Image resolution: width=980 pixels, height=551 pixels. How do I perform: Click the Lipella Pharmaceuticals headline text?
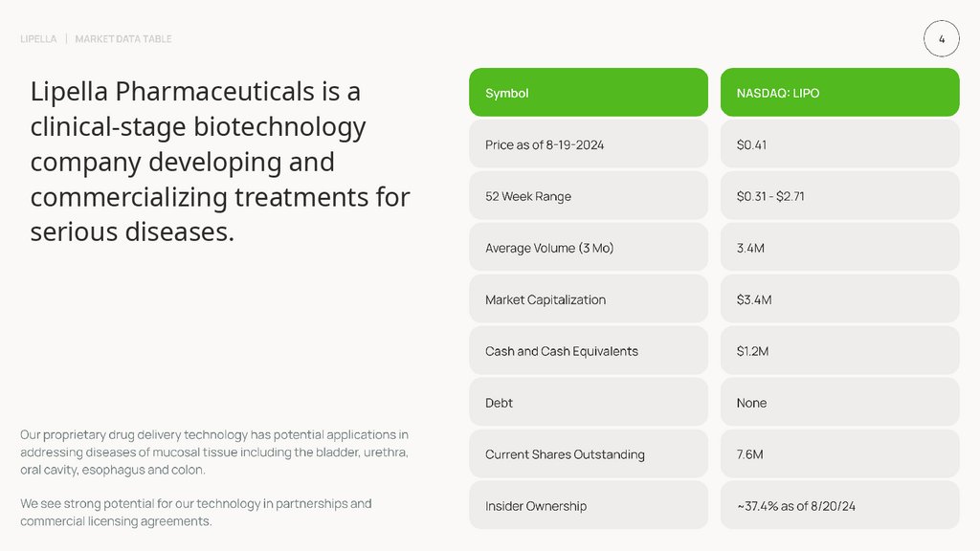(220, 162)
